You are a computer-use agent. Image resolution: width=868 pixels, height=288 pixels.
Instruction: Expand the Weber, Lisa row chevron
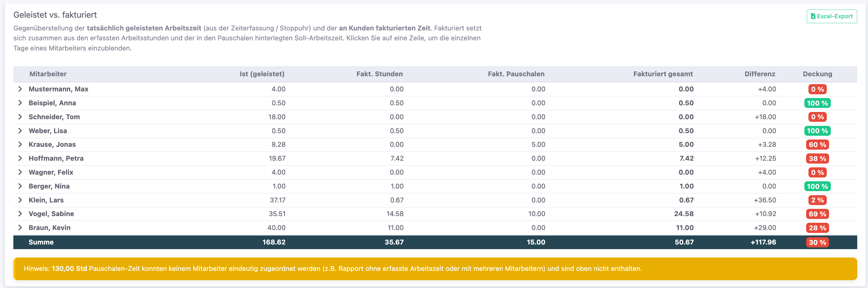20,131
